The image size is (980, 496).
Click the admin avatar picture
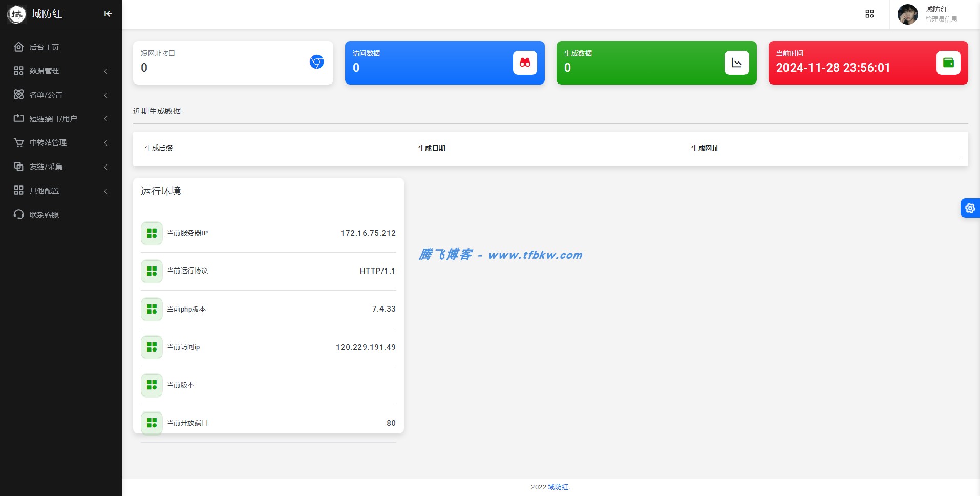point(908,14)
